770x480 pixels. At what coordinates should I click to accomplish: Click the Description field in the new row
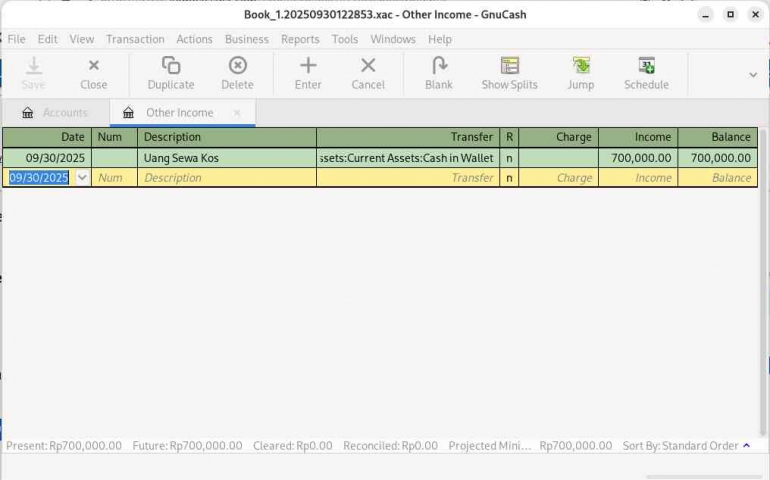coord(226,178)
